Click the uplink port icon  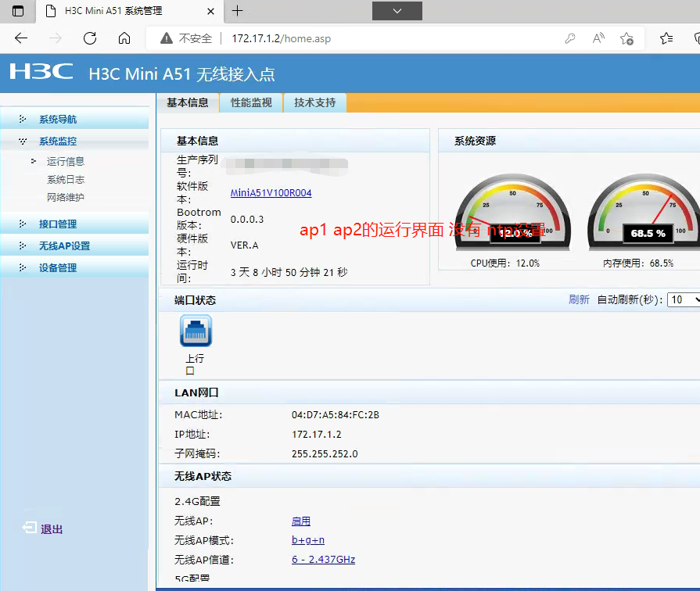[x=196, y=331]
